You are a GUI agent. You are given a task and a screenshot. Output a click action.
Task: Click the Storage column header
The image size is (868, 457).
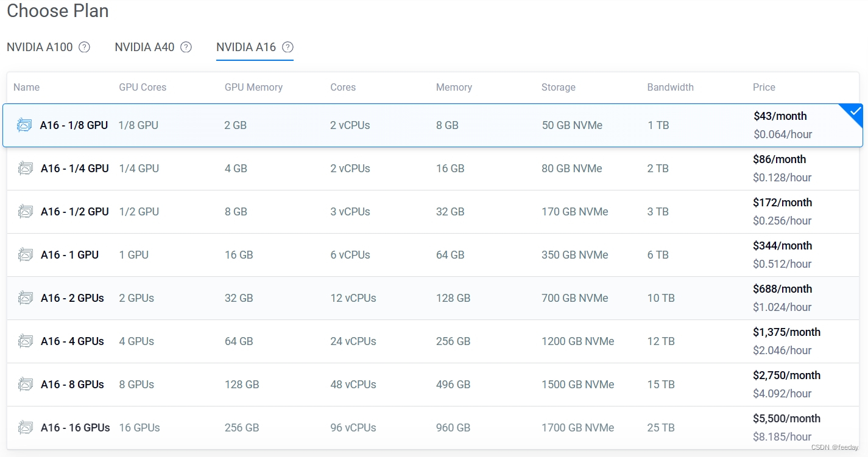coord(559,87)
